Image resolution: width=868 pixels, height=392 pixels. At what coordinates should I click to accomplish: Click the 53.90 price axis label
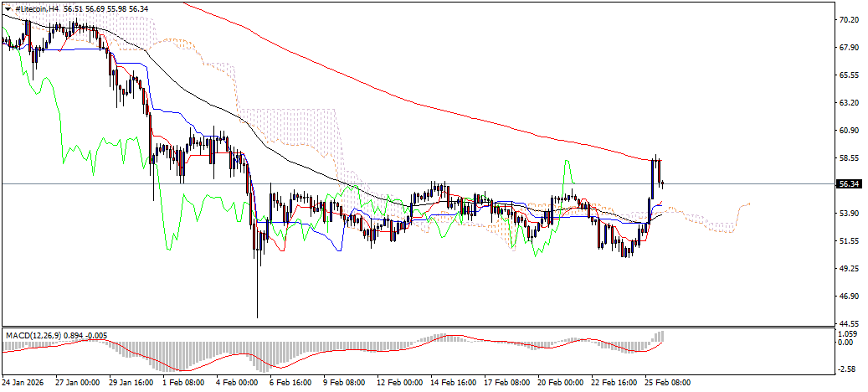pos(849,213)
